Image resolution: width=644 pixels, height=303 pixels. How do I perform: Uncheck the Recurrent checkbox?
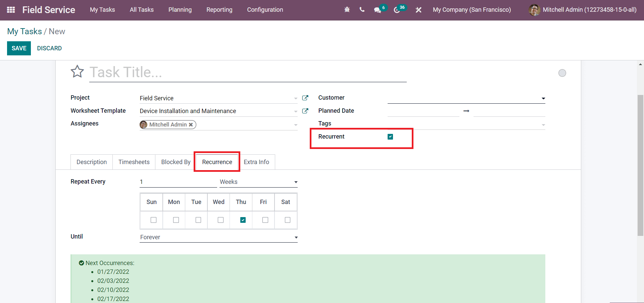tap(390, 137)
